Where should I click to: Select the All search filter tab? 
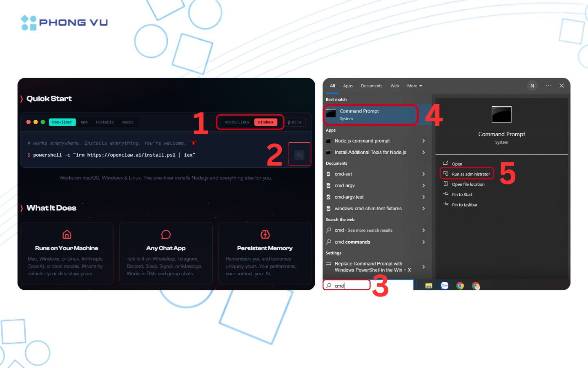click(x=332, y=86)
